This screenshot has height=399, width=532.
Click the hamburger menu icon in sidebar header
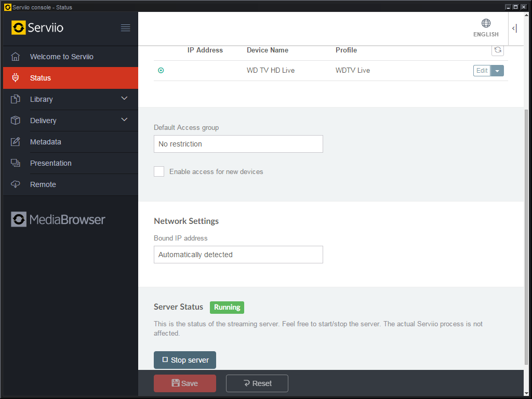coord(125,28)
